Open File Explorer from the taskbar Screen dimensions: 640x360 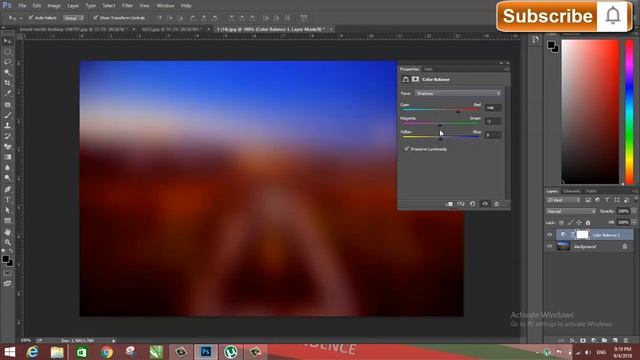tap(57, 352)
